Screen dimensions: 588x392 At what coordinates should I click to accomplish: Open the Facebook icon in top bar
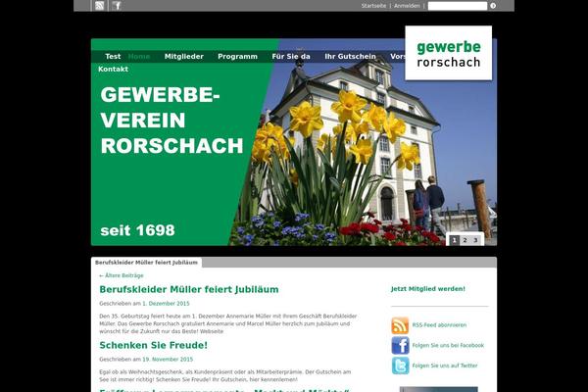117,6
